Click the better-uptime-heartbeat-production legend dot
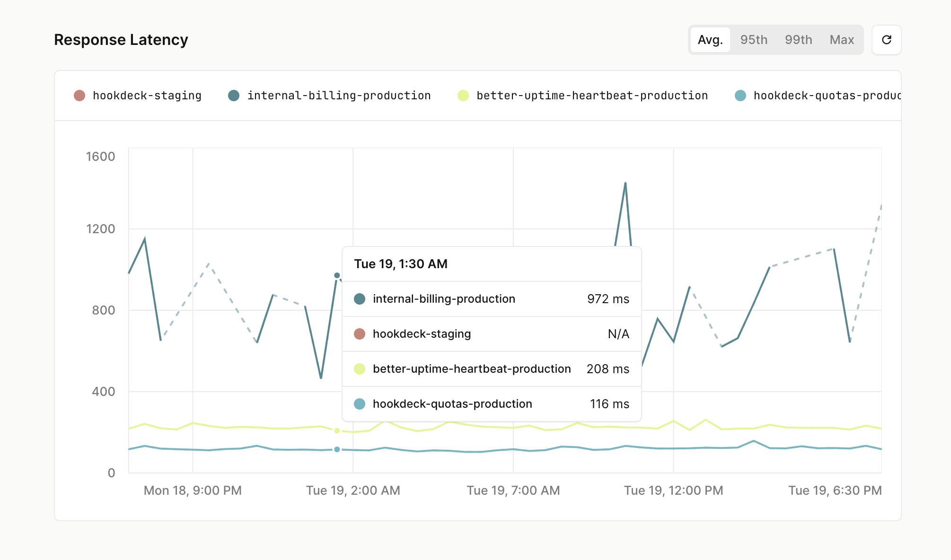Viewport: 951px width, 560px height. tap(462, 95)
